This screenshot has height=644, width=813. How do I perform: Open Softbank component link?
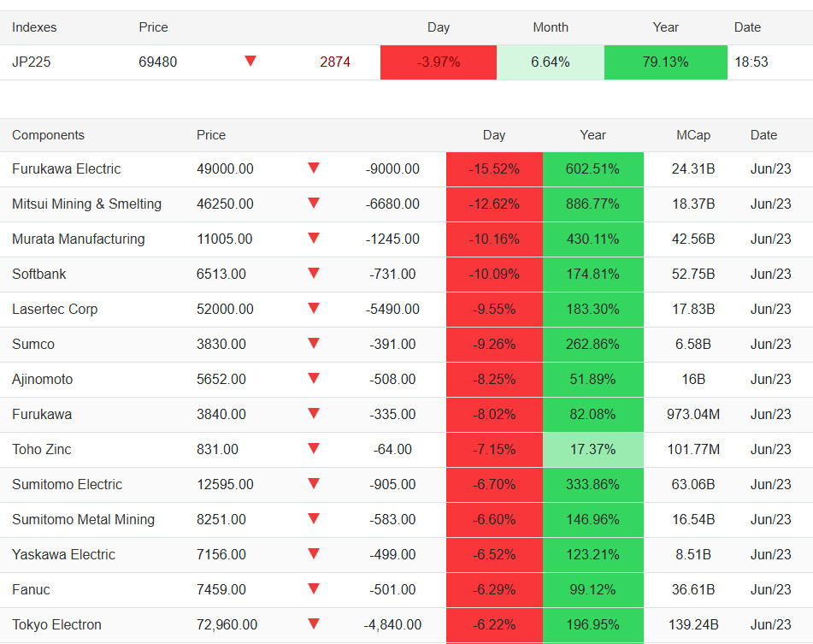[38, 274]
